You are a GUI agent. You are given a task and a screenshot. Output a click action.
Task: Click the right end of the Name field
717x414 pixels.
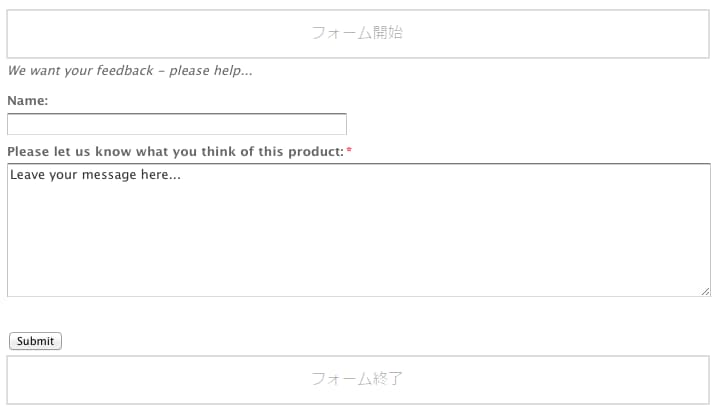[338, 124]
